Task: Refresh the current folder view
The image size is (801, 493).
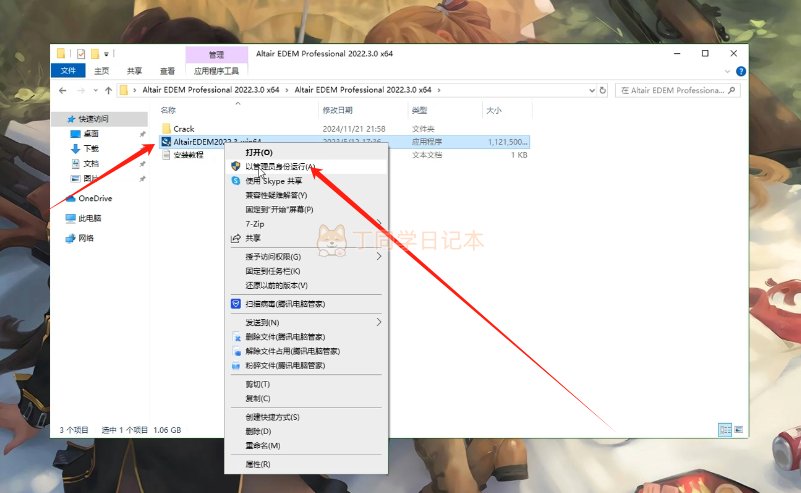Action: (x=603, y=90)
